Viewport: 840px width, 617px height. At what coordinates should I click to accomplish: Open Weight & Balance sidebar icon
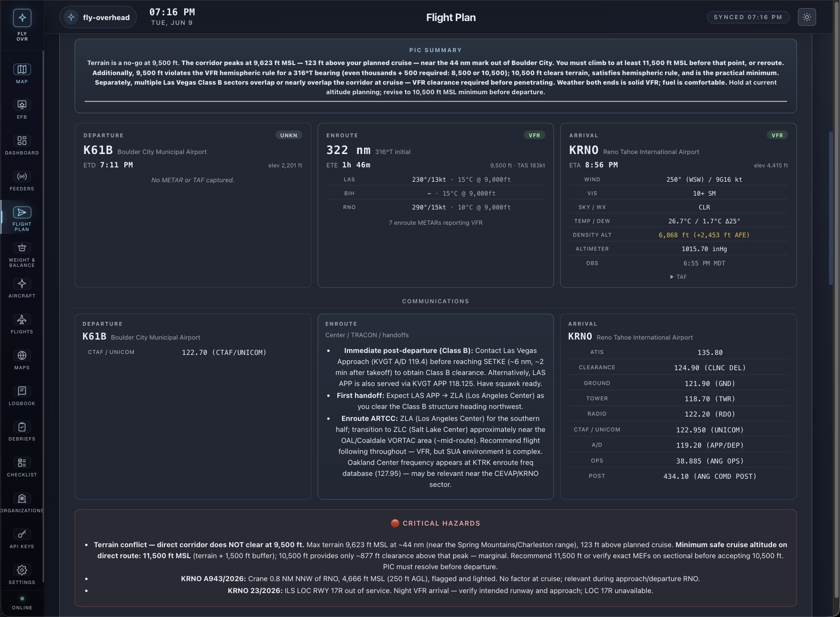point(22,248)
